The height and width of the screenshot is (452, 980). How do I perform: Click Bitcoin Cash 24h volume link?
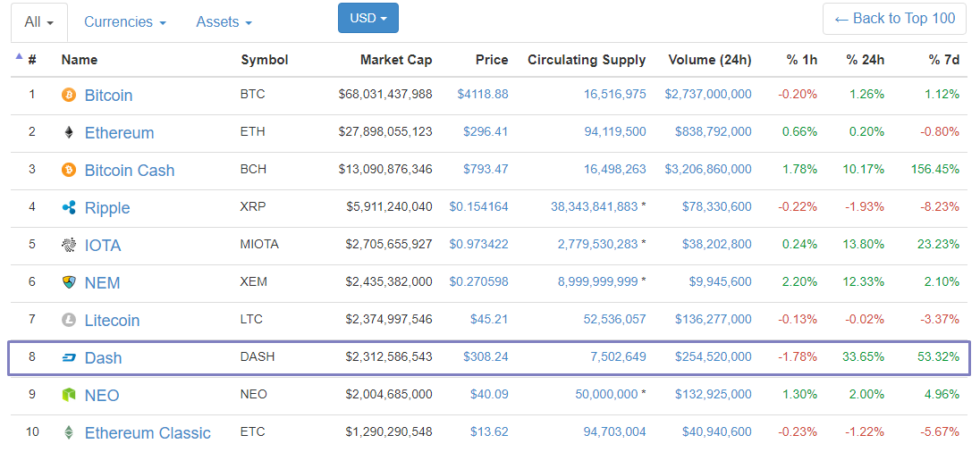[708, 170]
